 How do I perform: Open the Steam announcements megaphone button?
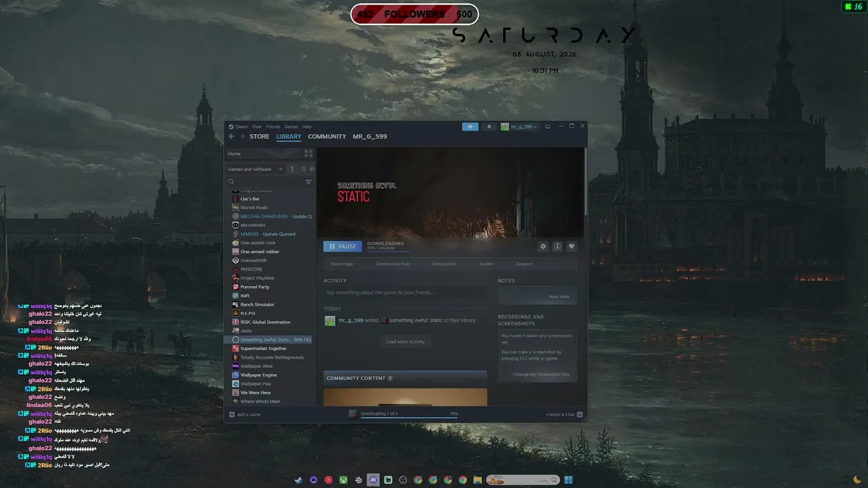pyautogui.click(x=470, y=127)
